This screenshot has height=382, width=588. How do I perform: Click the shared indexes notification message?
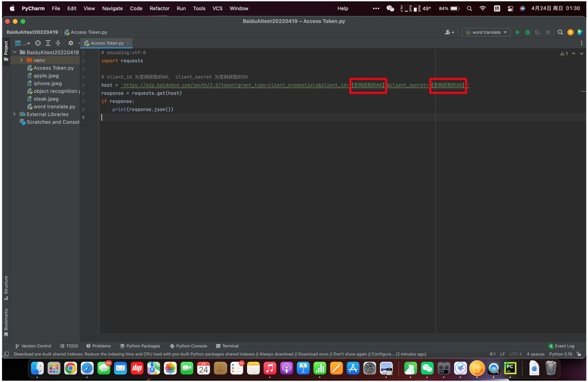(220, 354)
